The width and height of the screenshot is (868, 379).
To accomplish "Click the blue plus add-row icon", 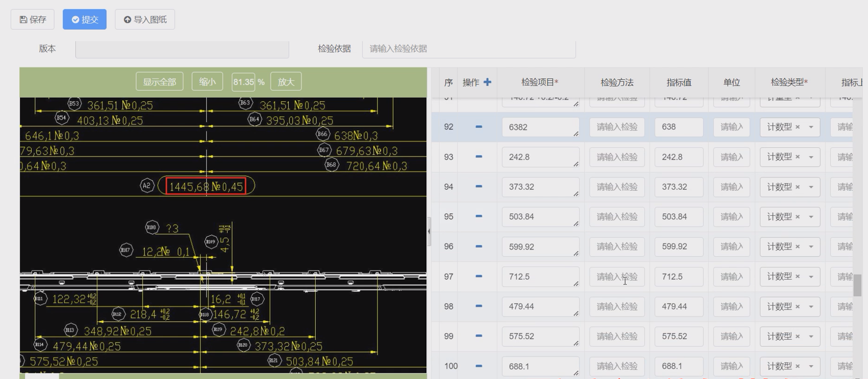I will (x=487, y=82).
